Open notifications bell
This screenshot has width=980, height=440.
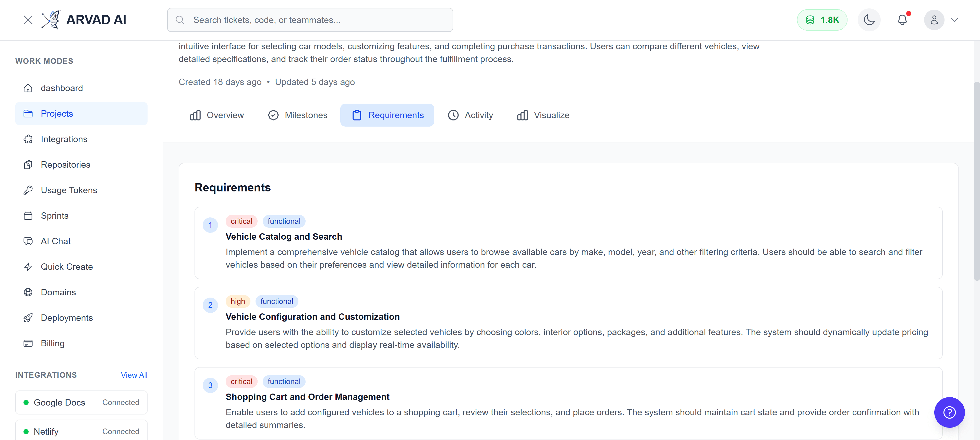coord(902,20)
